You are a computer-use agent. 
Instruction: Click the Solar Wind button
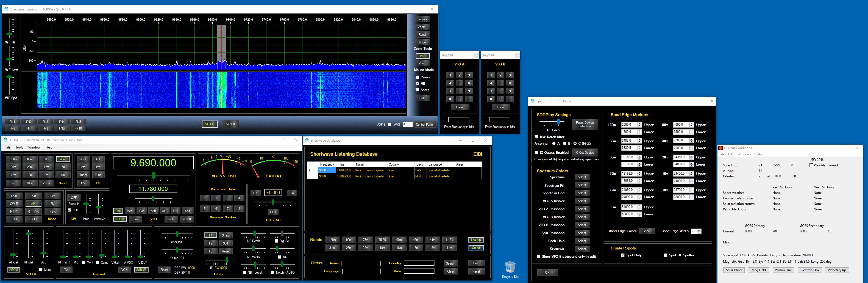[x=734, y=270]
